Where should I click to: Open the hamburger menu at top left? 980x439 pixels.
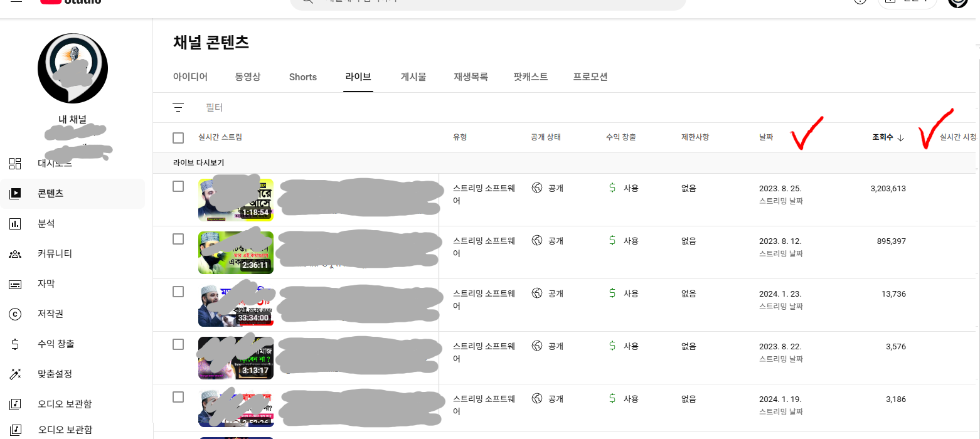17,1
